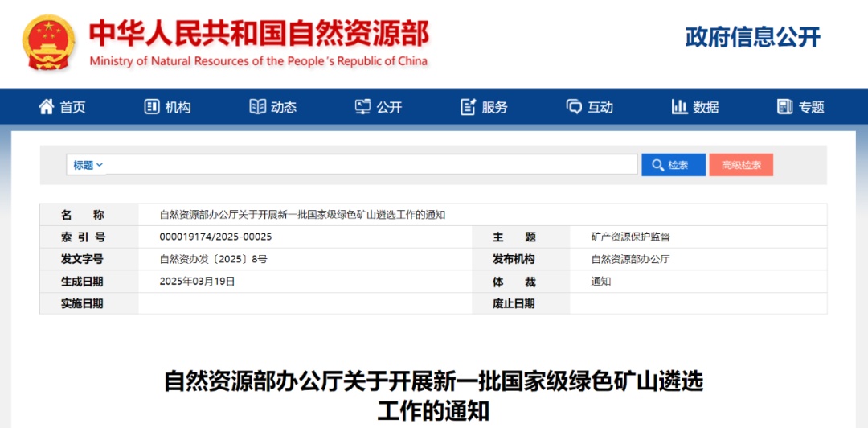Screen dimensions: 868x428
Task: Click the 服务 service edit icon
Action: click(469, 107)
